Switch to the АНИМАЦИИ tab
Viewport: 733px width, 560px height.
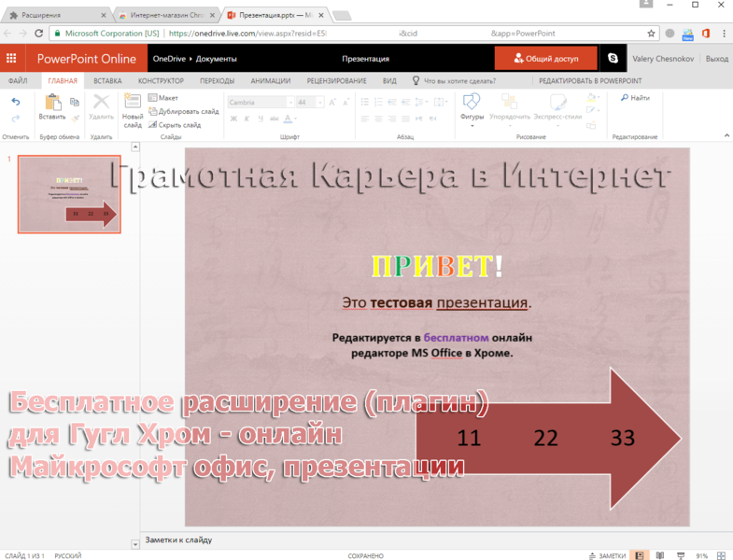click(x=271, y=81)
